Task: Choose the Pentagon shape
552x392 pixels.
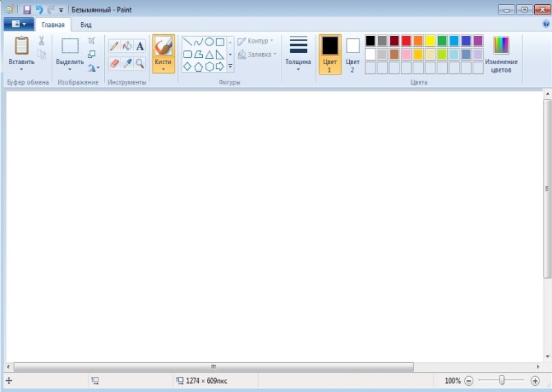Action: 199,66
